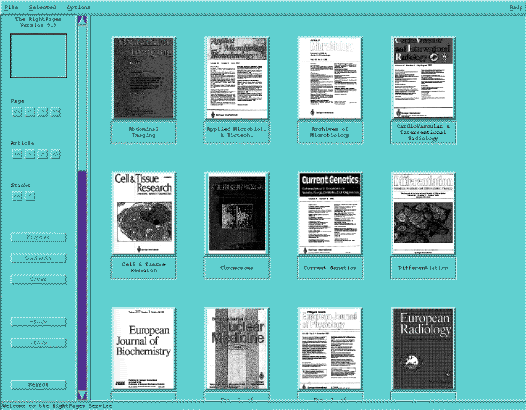Click the second icon under Stack
Viewport: 526px width, 410px height.
(30, 196)
